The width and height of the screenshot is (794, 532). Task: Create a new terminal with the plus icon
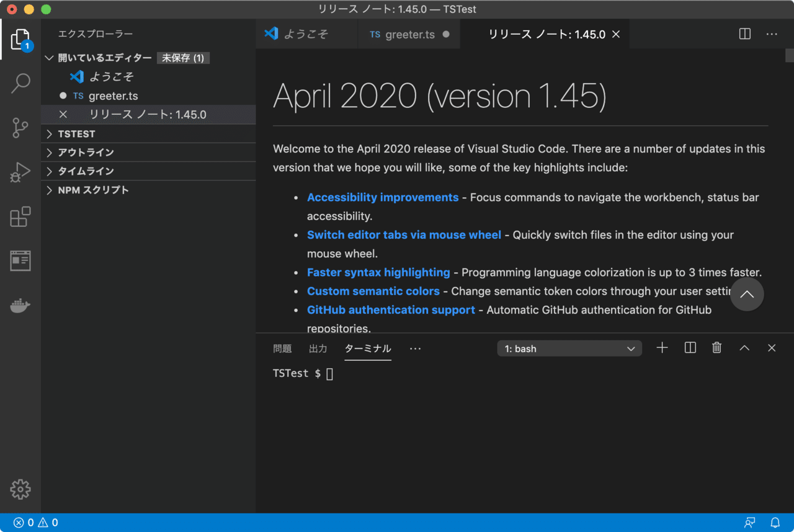pos(662,348)
